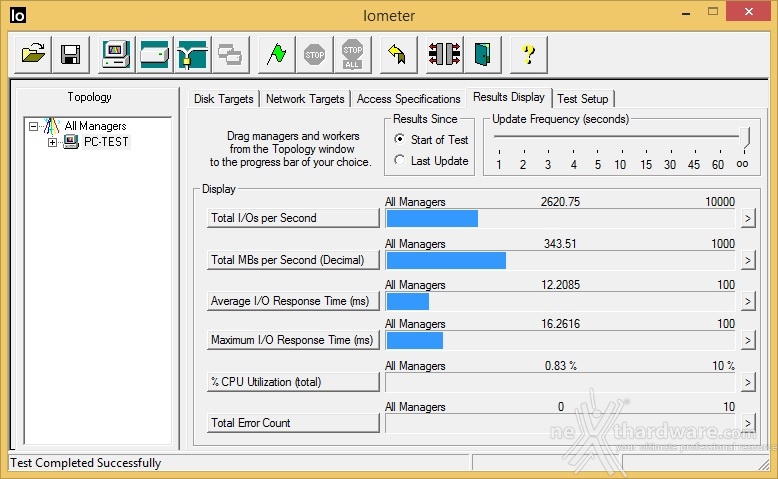Select All Managers in Topology tree

[x=95, y=126]
